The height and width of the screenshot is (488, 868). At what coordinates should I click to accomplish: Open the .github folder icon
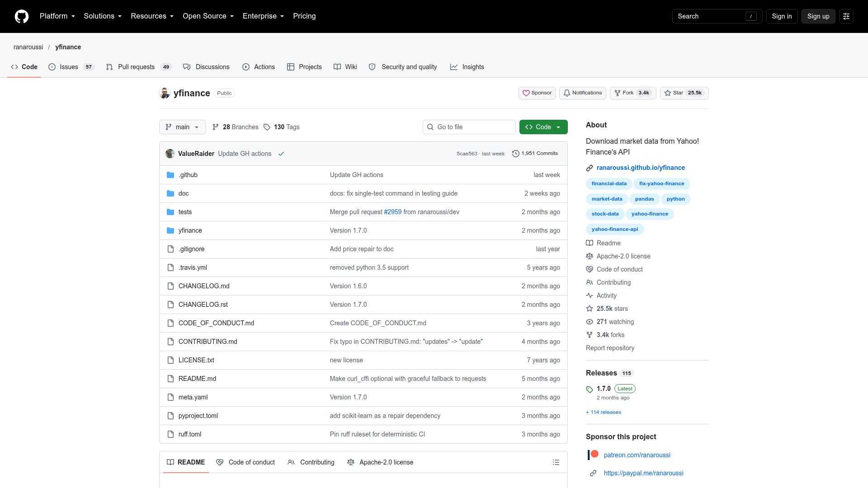pyautogui.click(x=170, y=175)
